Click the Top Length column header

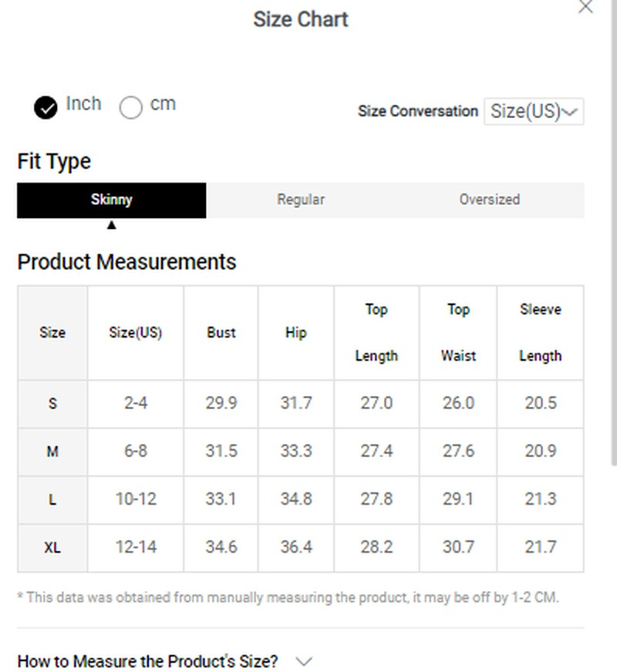376,333
